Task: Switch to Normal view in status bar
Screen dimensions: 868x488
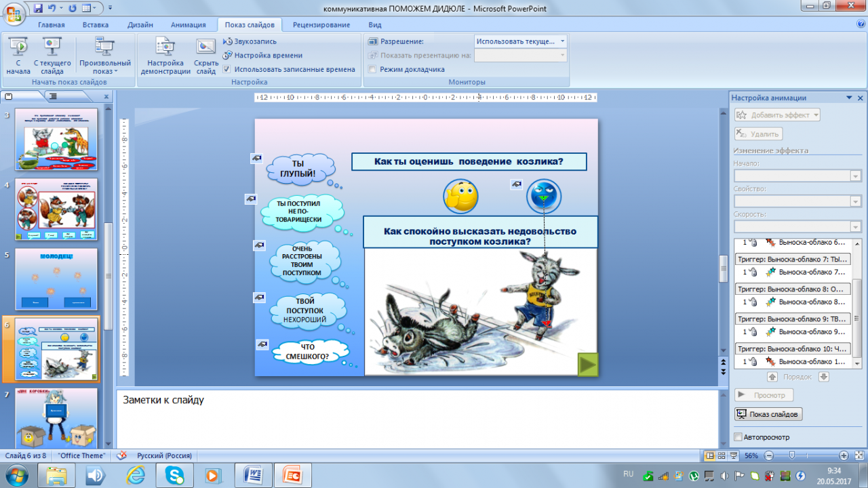Action: click(710, 455)
